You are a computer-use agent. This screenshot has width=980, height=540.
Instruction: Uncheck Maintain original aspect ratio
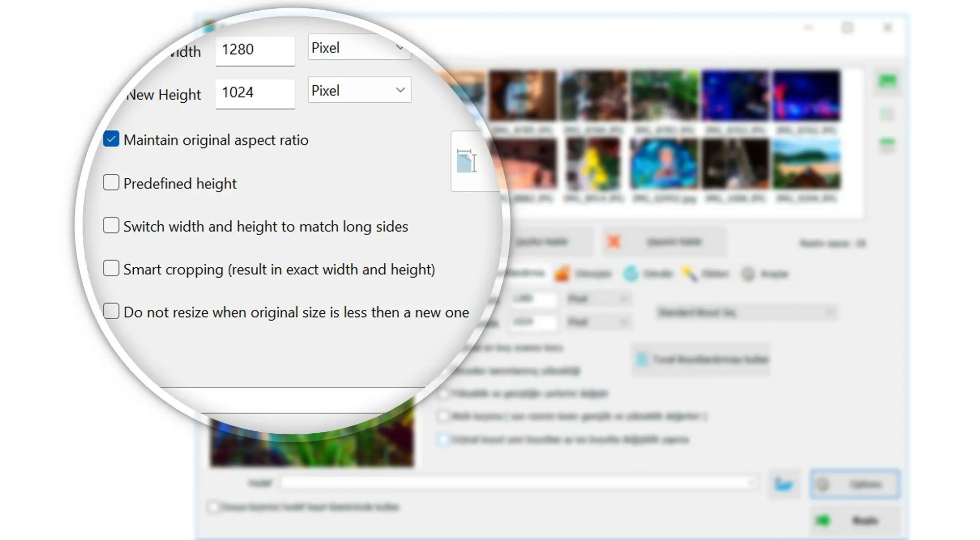(111, 140)
